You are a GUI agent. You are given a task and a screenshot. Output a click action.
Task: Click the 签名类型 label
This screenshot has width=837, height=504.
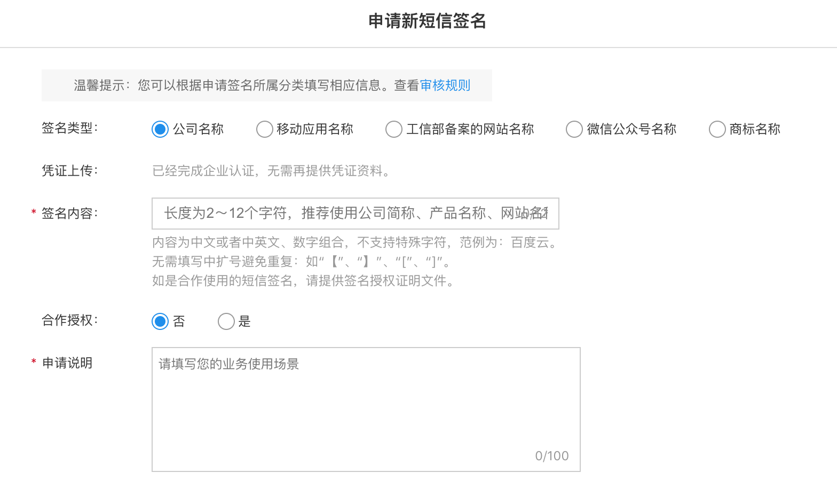(x=69, y=128)
